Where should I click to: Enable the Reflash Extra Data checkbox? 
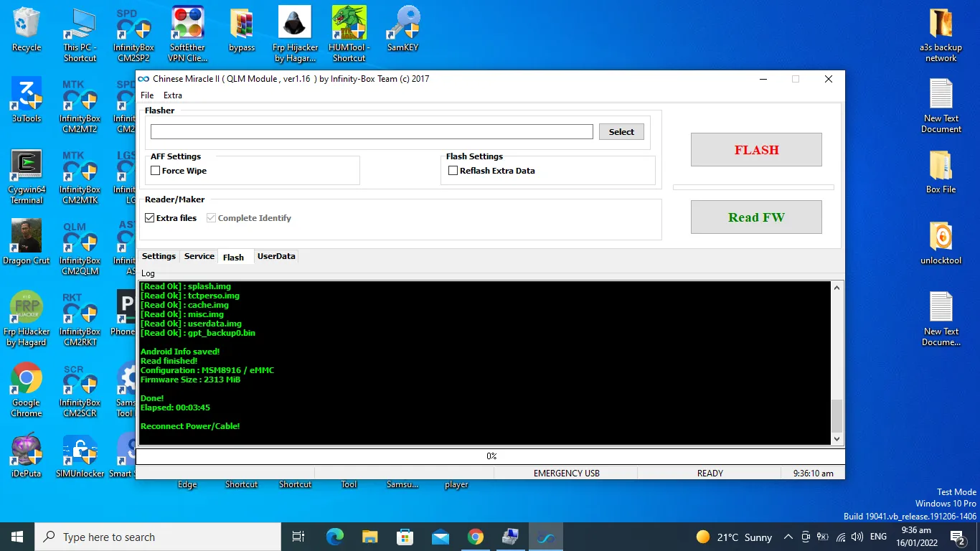pyautogui.click(x=453, y=171)
